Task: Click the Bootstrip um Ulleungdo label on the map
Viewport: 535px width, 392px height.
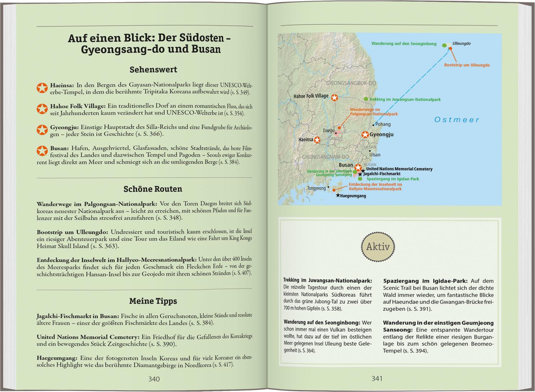Action: 467,65
